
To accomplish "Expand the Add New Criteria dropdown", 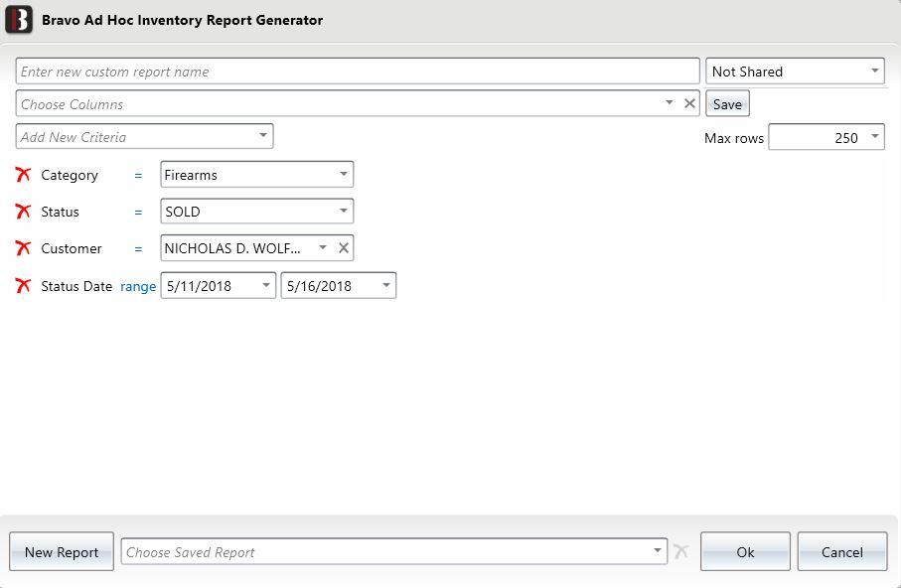I will 144,137.
